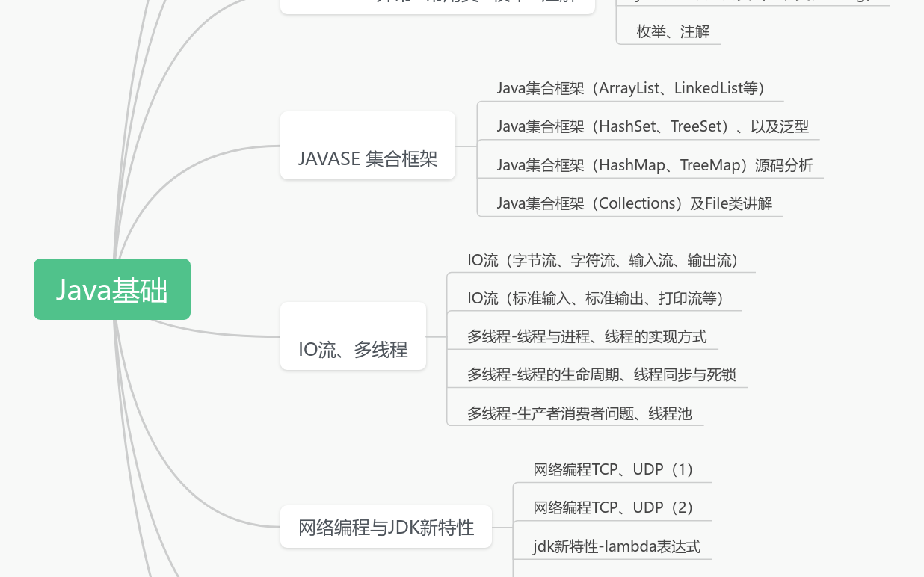The image size is (924, 577).
Task: Click the HashSet、TreeSet 以及泛型 topic
Action: pos(652,126)
